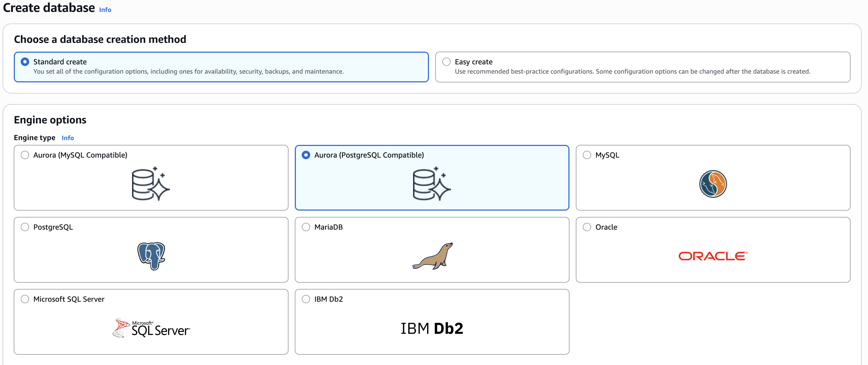Select the Oracle engine radio button
This screenshot has width=868, height=365.
click(x=587, y=227)
